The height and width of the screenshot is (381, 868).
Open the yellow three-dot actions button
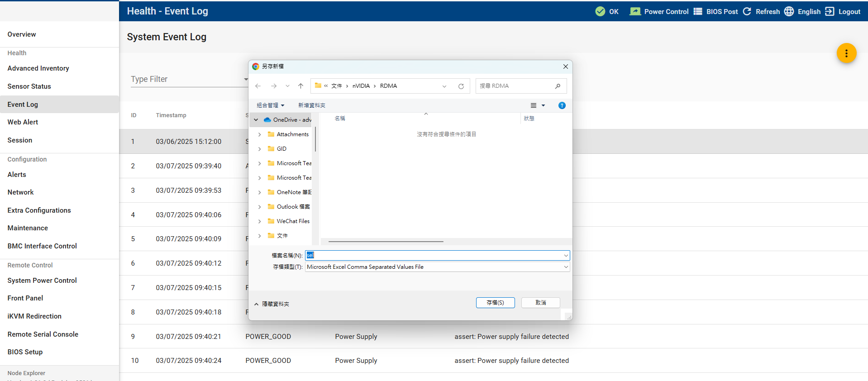tap(846, 53)
